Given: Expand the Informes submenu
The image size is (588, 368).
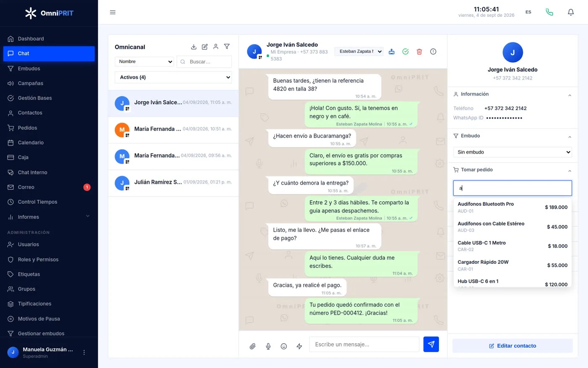Looking at the screenshot, I should [88, 216].
